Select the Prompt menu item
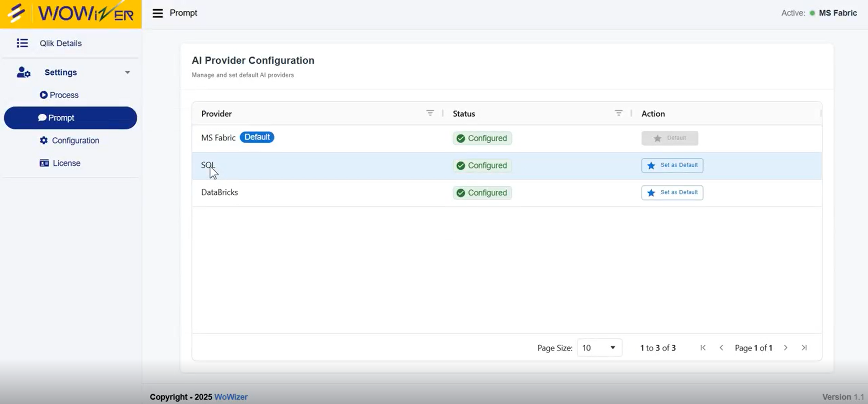868x404 pixels. [x=71, y=118]
